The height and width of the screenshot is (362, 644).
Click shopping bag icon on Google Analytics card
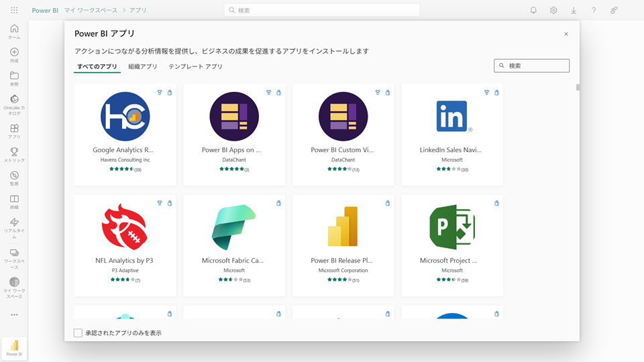coord(170,93)
